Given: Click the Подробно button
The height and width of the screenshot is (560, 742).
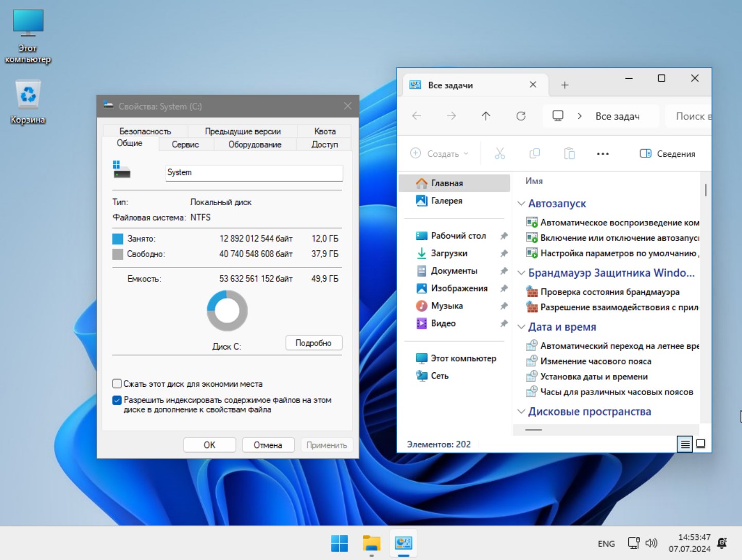Looking at the screenshot, I should [313, 343].
